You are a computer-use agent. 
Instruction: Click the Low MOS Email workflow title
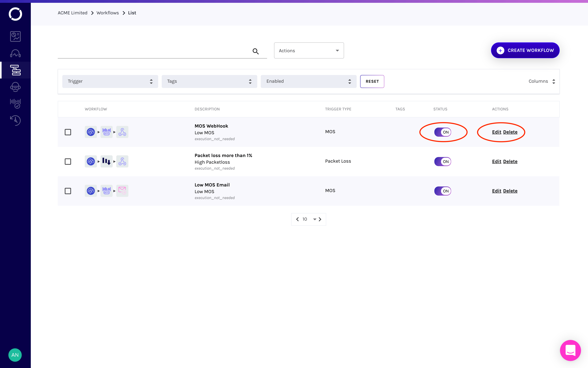point(212,185)
